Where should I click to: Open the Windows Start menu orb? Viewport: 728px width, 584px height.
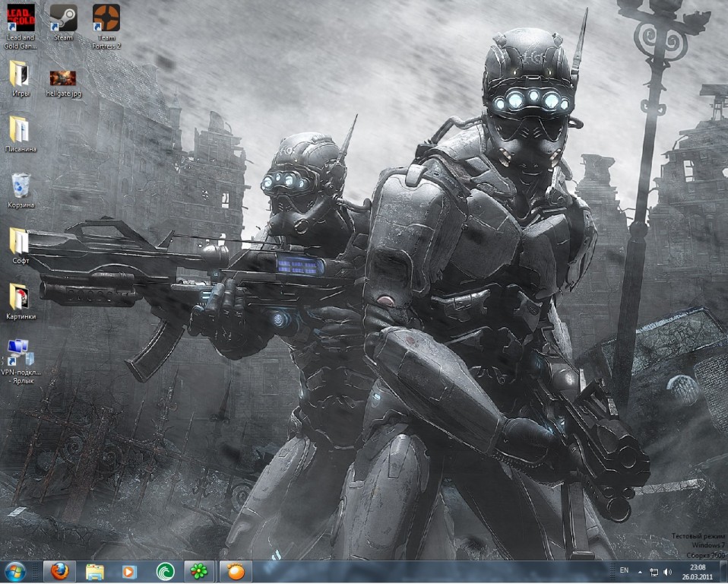(15, 572)
